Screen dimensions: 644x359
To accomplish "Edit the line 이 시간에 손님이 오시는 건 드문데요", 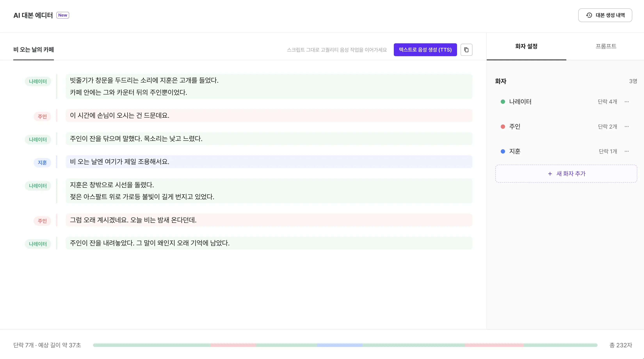I will coord(269,115).
